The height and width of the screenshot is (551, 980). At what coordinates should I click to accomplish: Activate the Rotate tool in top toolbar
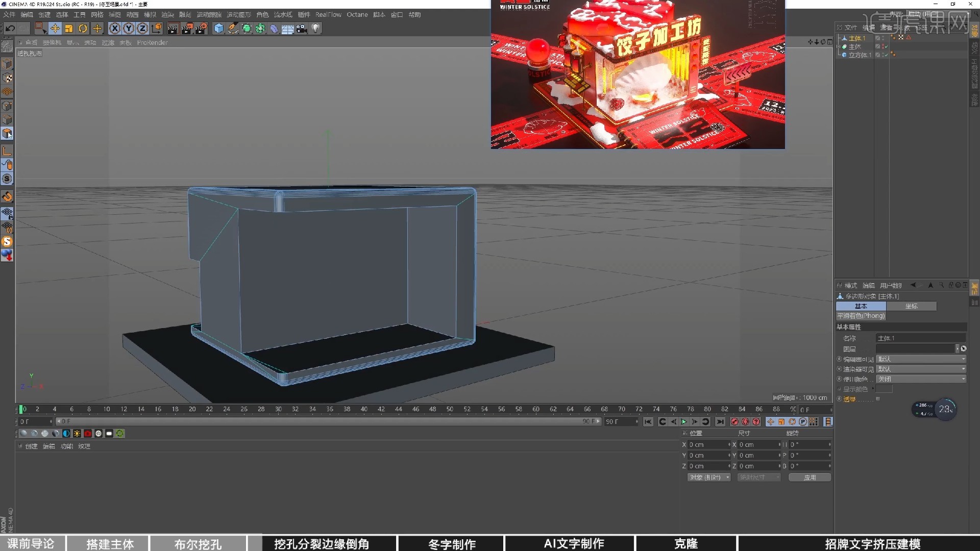(x=83, y=29)
